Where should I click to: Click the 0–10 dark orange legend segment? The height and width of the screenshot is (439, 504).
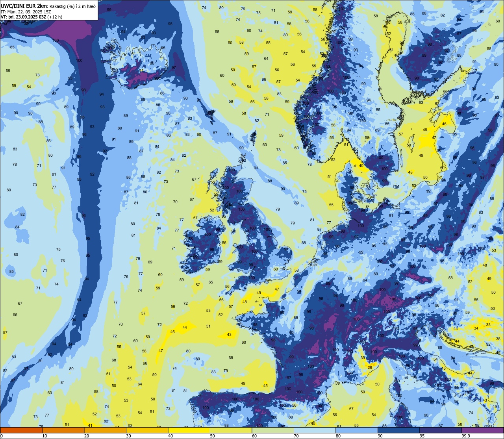[21, 430]
